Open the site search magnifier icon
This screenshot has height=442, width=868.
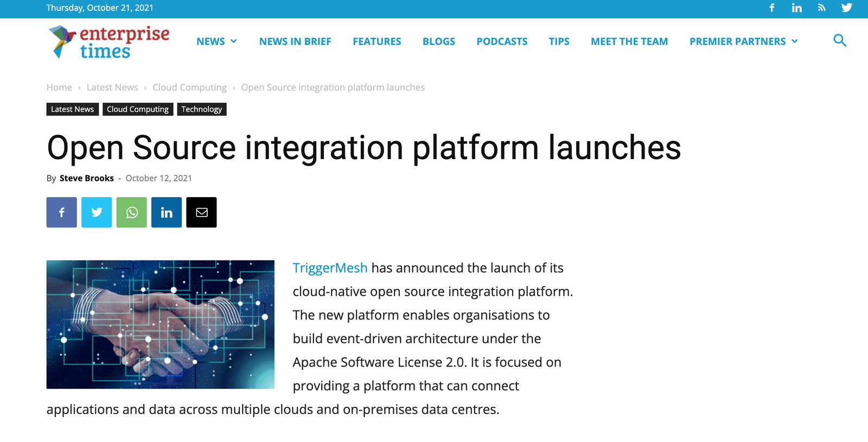(839, 40)
